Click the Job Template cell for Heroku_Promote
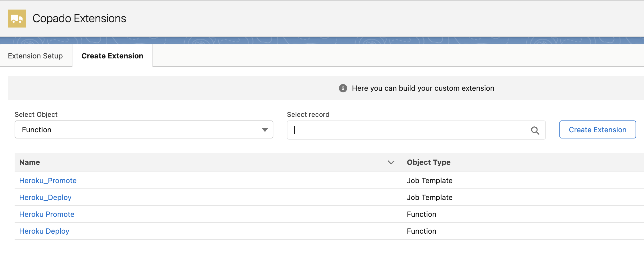The width and height of the screenshot is (644, 255). tap(430, 181)
